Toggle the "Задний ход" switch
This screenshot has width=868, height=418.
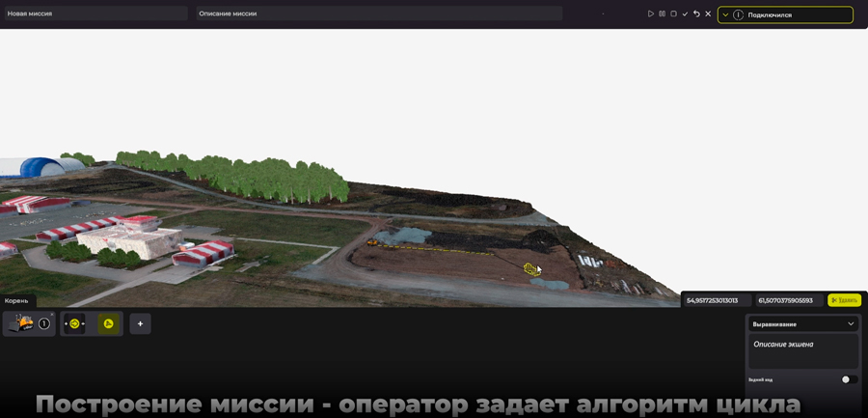(x=848, y=379)
